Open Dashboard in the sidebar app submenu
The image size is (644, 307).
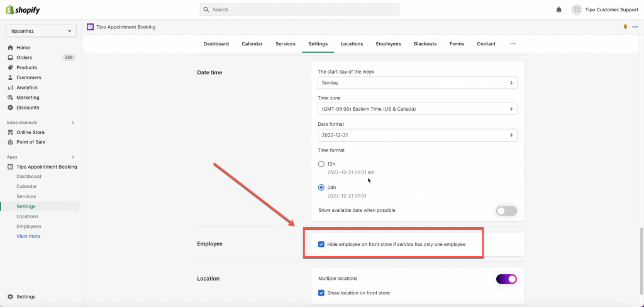point(29,177)
